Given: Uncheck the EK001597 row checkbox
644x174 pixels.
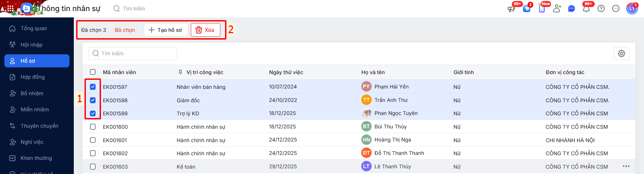Looking at the screenshot, I should pyautogui.click(x=93, y=87).
